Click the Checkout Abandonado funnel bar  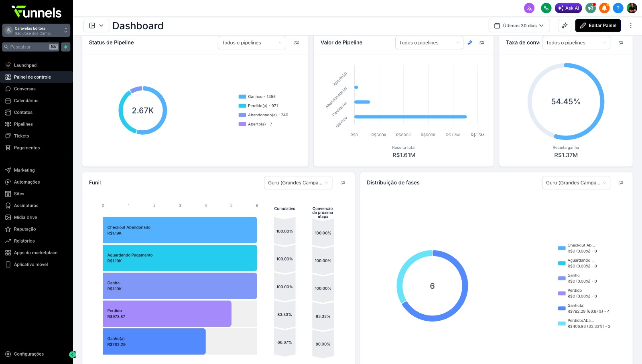[180, 230]
